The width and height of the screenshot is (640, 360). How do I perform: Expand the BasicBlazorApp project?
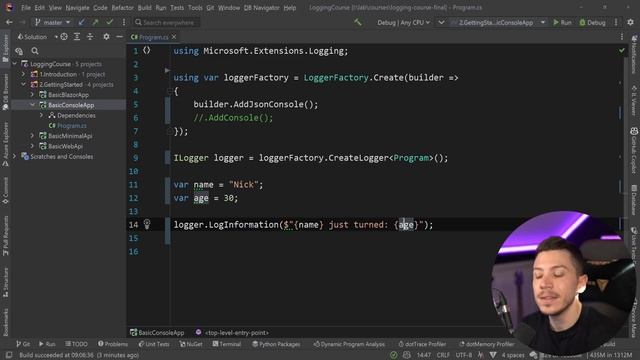[32, 95]
